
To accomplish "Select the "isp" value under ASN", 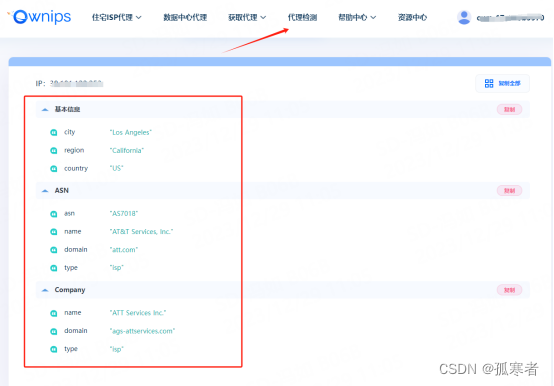I will point(117,268).
